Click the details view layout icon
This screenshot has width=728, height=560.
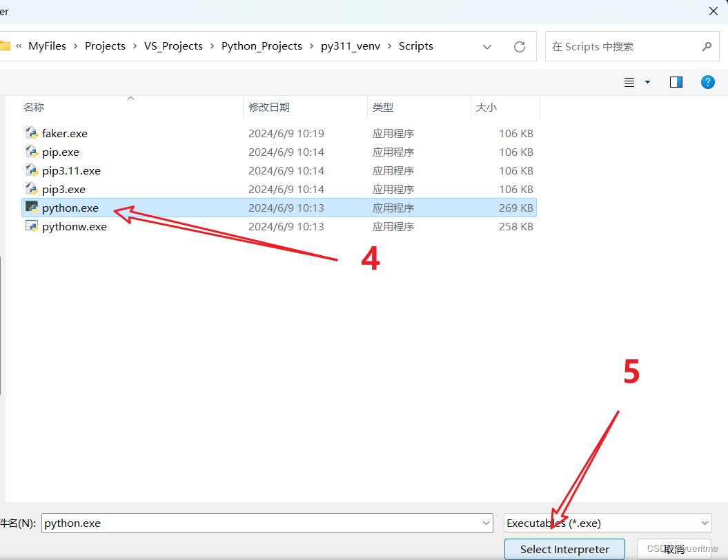[628, 81]
